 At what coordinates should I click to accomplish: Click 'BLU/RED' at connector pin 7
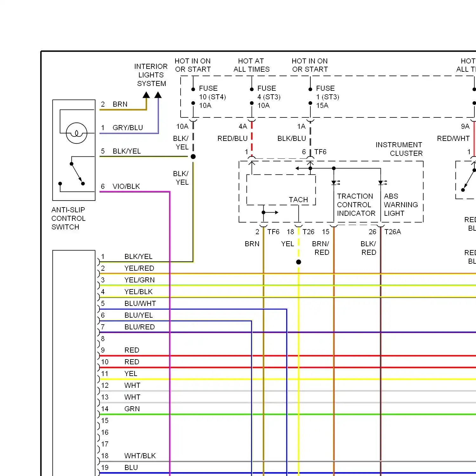(140, 327)
